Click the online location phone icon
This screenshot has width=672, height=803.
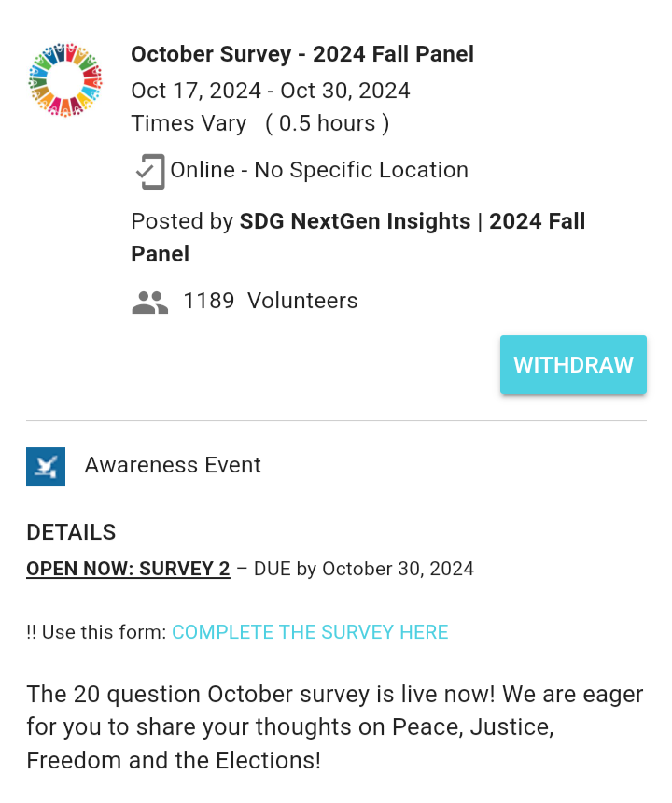(149, 171)
